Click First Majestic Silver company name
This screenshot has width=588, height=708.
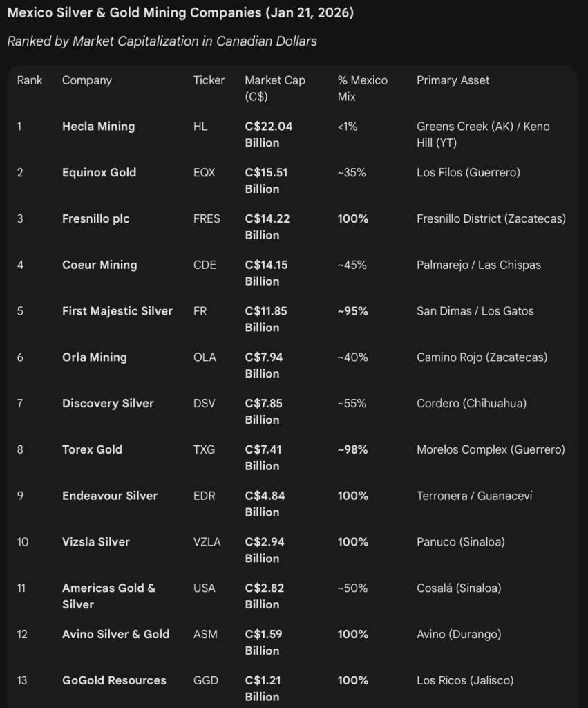[117, 311]
